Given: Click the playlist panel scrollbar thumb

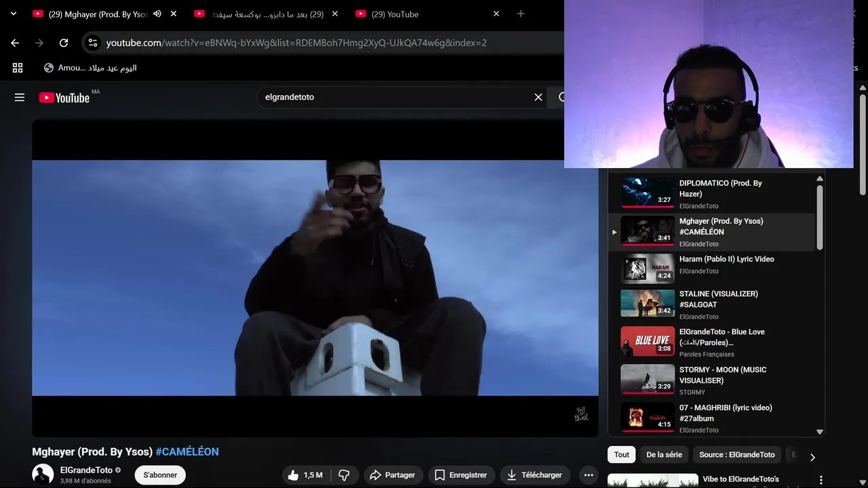Looking at the screenshot, I should coord(819,217).
